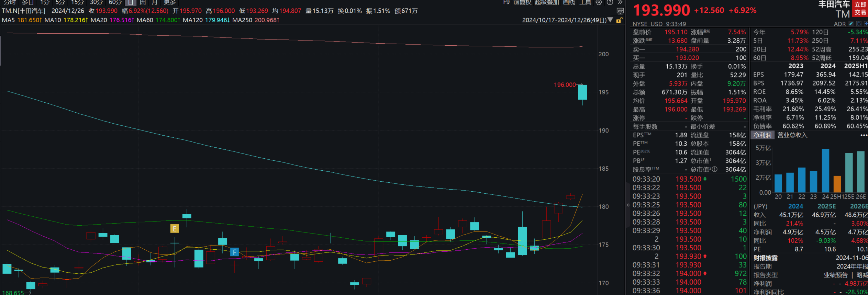Select the 周 weekly timeframe
The width and height of the screenshot is (868, 295).
(x=143, y=2)
